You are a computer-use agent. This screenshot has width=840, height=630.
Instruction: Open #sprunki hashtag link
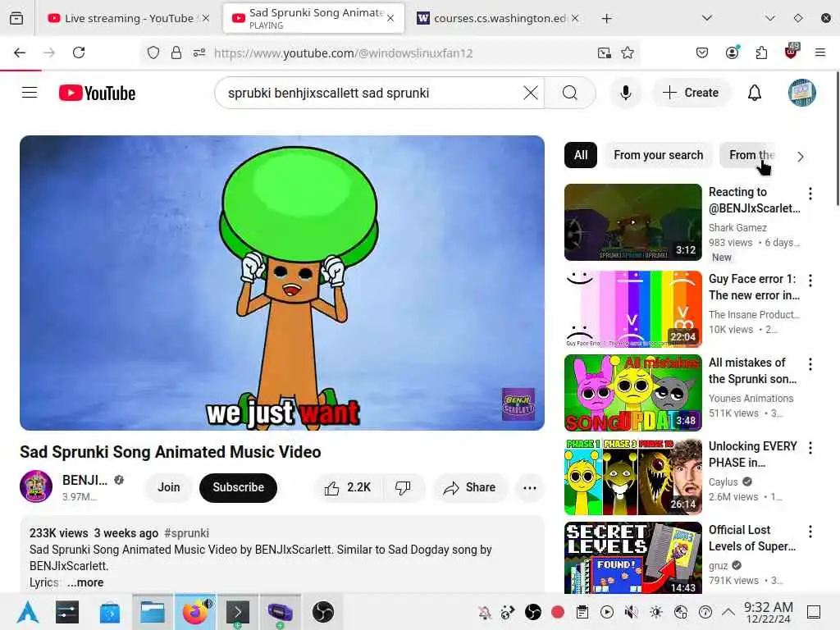186,533
